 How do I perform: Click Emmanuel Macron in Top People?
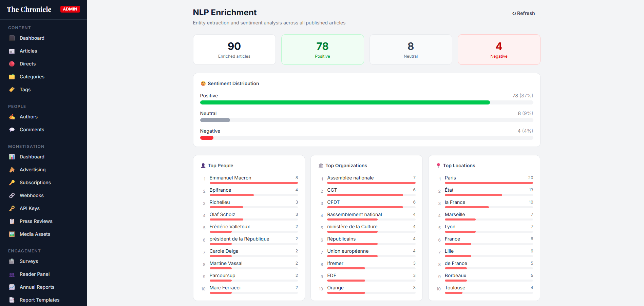[x=230, y=178]
